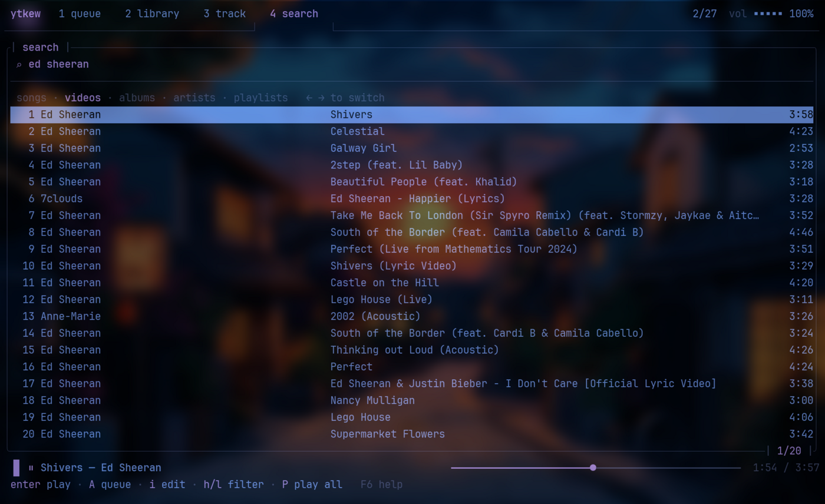Select Thinking out Loud (Acoustic)
825x504 pixels.
tap(411, 350)
